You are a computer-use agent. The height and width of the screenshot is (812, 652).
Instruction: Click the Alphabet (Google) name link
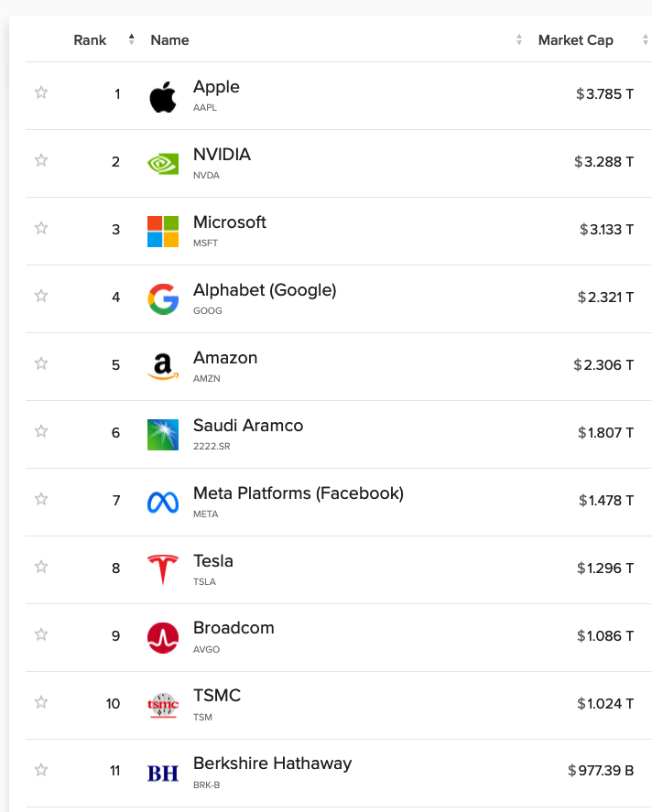click(x=265, y=290)
